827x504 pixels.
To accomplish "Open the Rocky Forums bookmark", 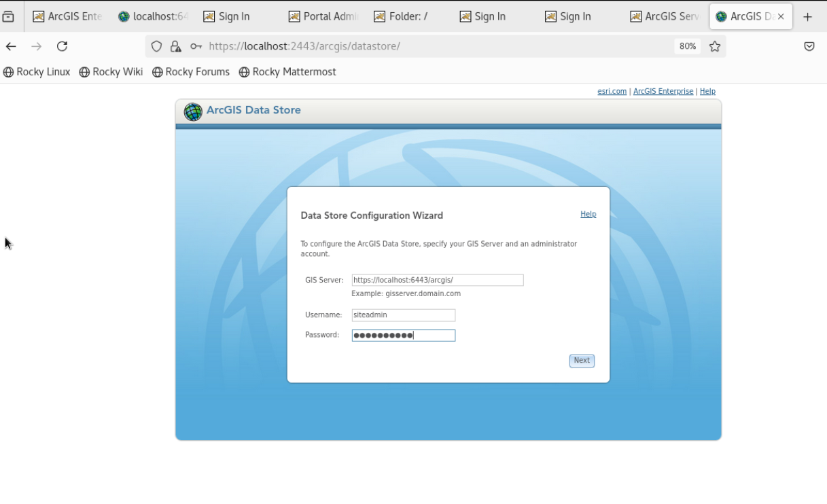I will point(191,72).
